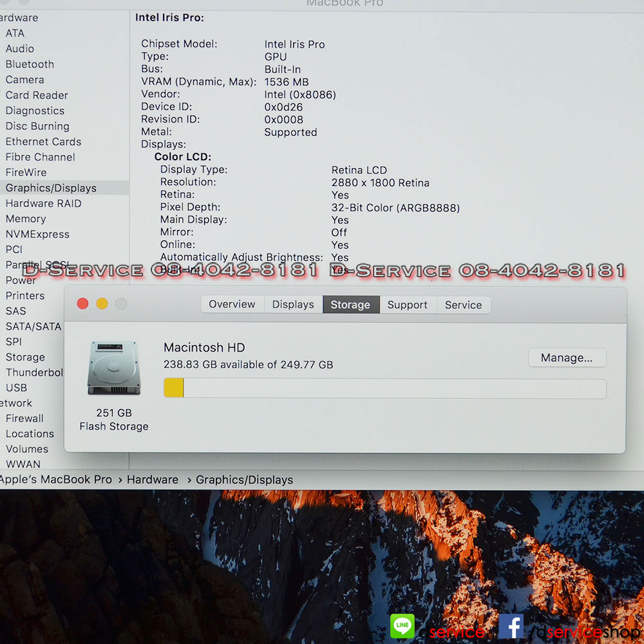This screenshot has width=644, height=644.
Task: Click the Color LCD heading
Action: pos(183,157)
